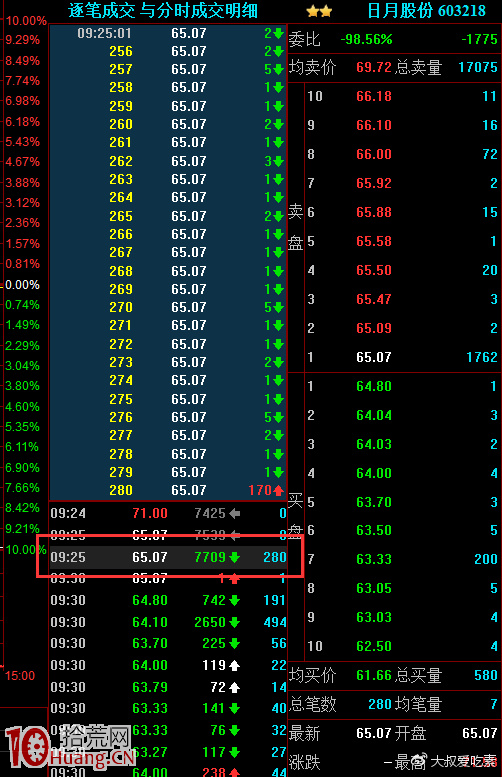Screen dimensions: 502x777
Task: Click the red up arrow in tick row 280
Action: (279, 491)
